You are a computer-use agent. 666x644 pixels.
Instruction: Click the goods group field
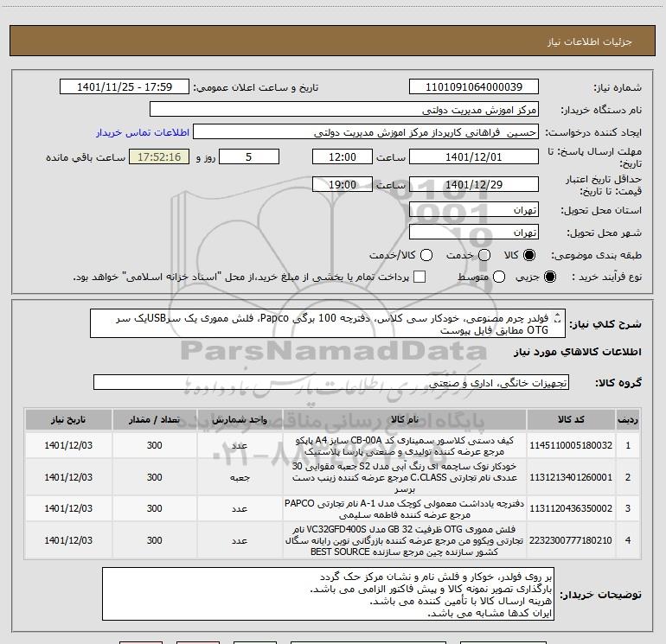[331, 382]
